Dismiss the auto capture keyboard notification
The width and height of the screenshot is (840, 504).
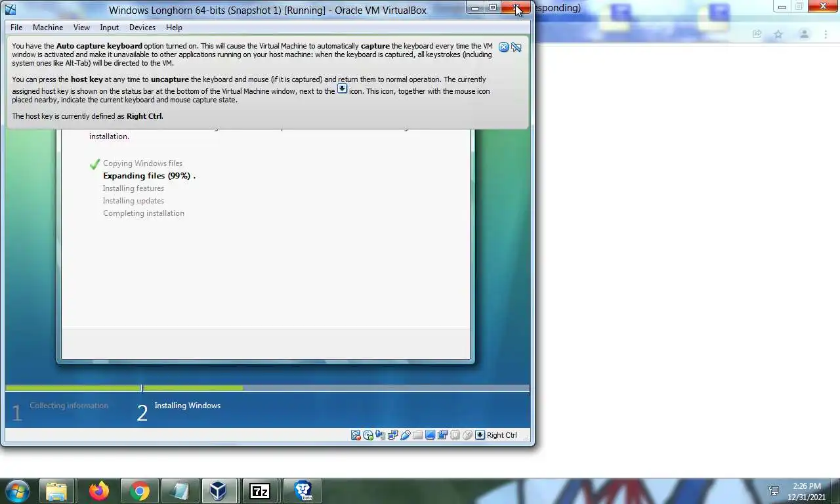click(x=503, y=47)
